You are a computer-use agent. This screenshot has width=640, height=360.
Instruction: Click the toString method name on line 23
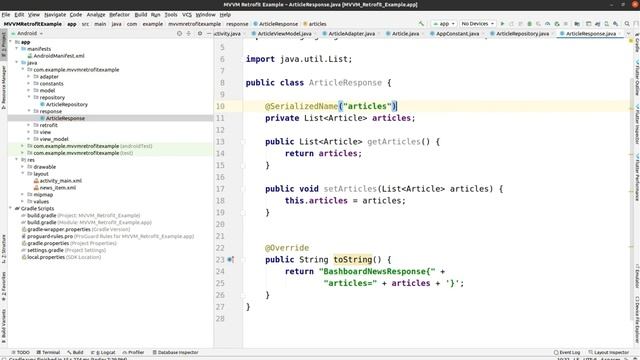pos(353,260)
